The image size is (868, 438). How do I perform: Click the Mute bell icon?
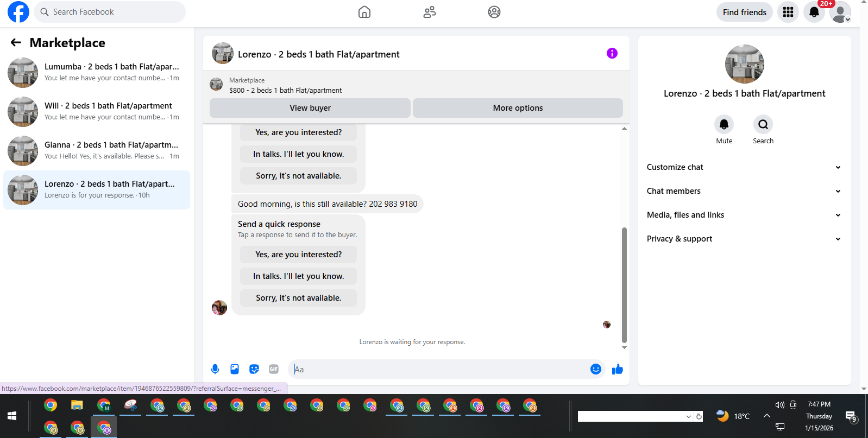(x=724, y=124)
